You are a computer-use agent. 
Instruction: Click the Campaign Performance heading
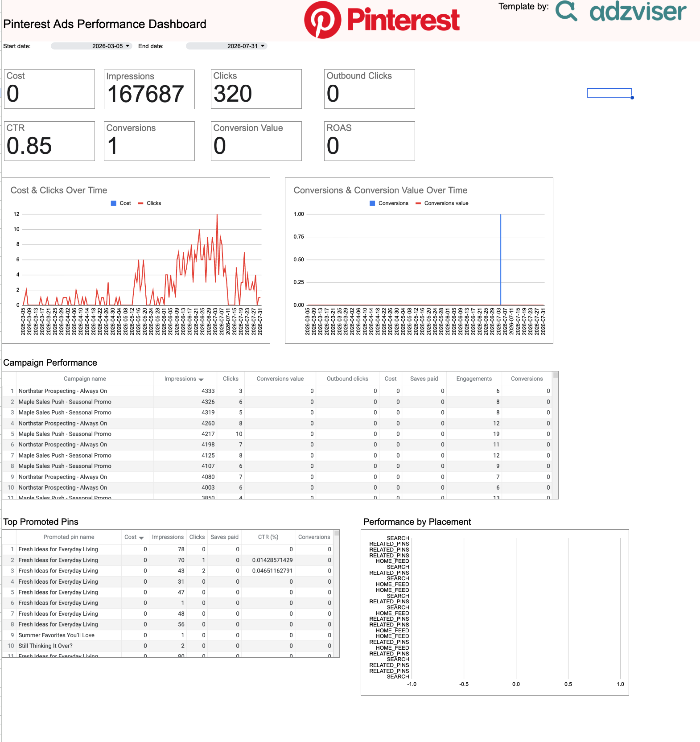pyautogui.click(x=50, y=363)
